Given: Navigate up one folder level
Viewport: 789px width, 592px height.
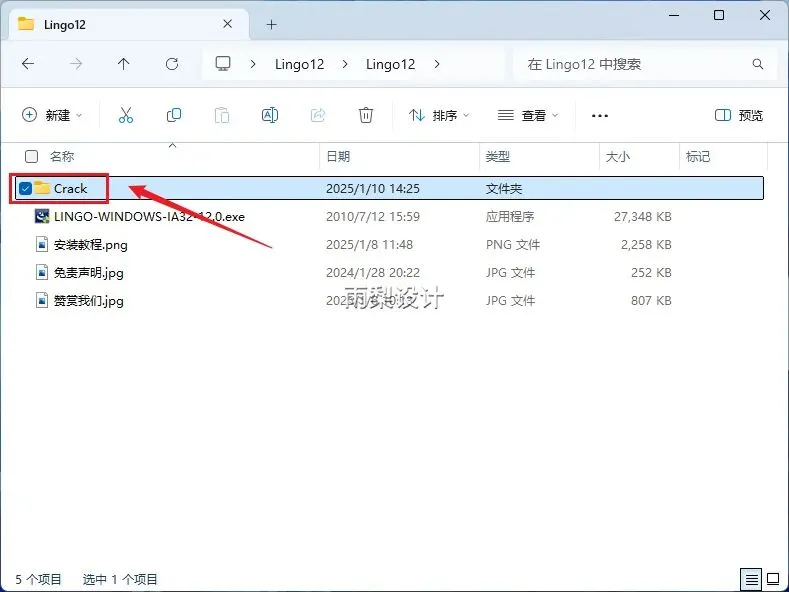Looking at the screenshot, I should click(123, 64).
